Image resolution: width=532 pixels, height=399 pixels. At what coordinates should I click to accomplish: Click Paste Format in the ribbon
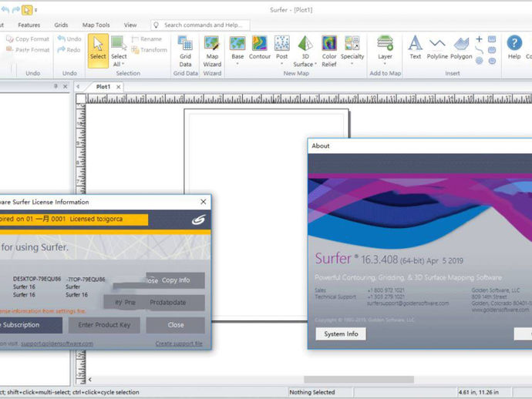(28, 50)
